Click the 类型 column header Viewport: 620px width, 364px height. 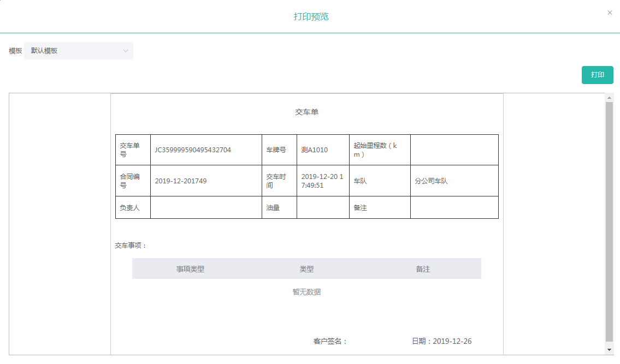coord(306,269)
